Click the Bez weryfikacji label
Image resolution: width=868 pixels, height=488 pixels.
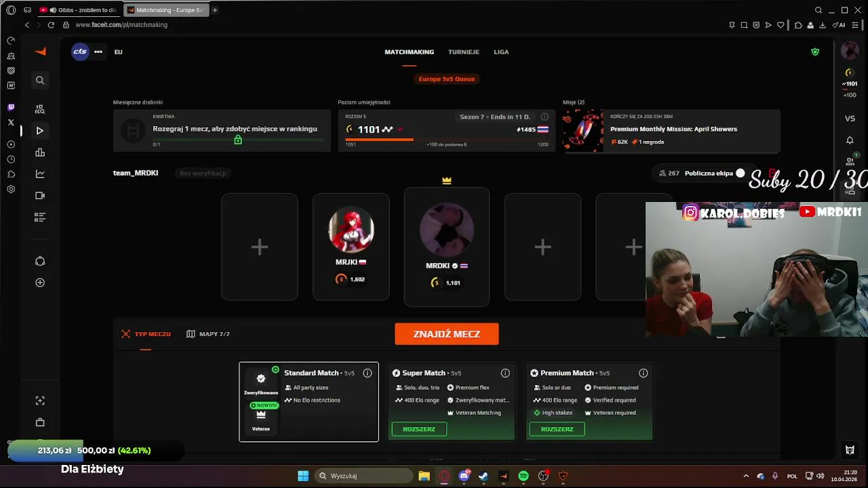(203, 174)
